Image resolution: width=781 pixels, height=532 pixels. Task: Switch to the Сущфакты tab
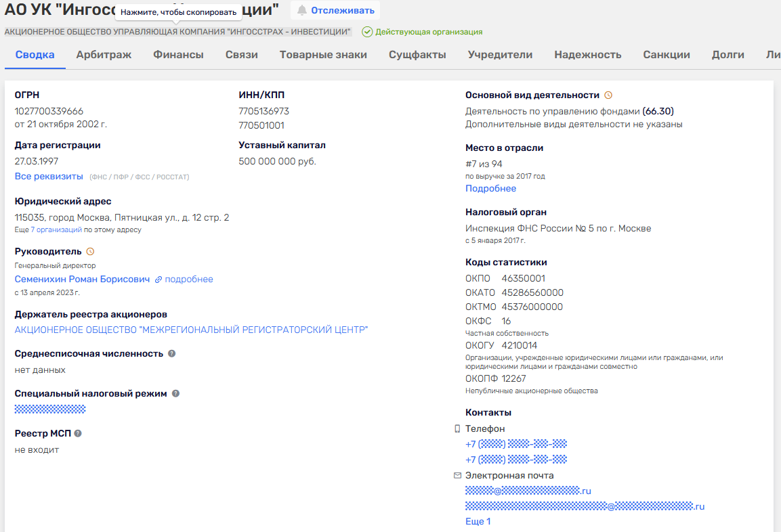(417, 55)
